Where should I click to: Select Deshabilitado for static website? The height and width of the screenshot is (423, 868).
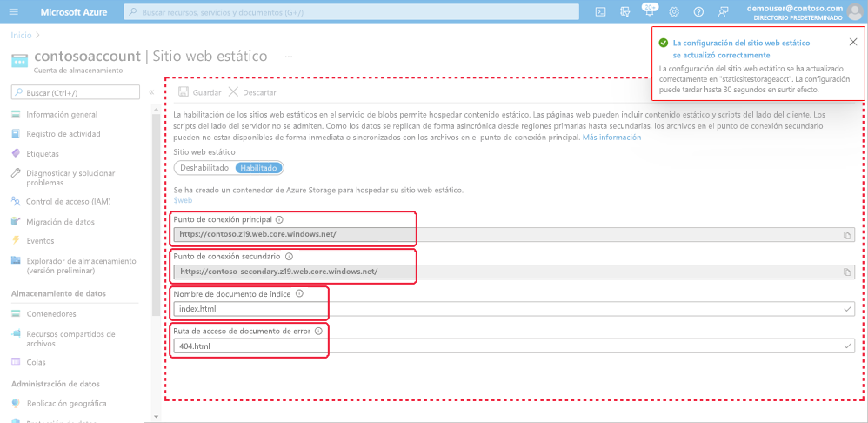[204, 168]
